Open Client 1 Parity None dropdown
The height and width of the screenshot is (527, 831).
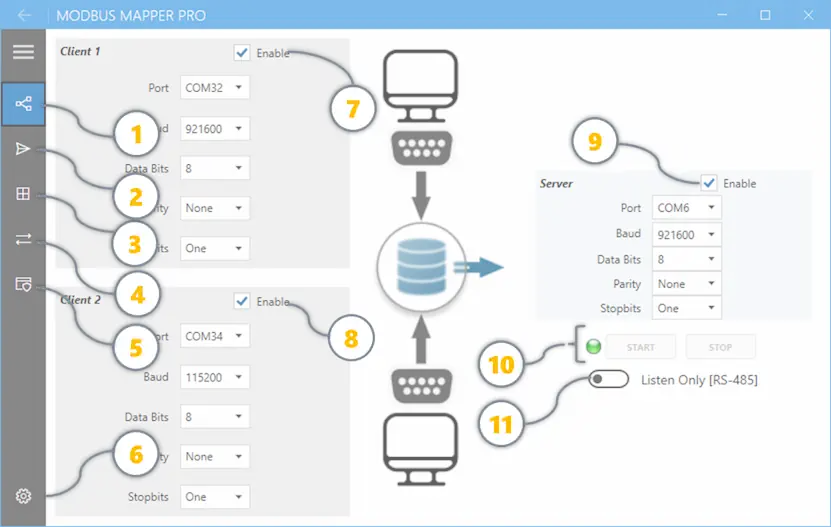coord(215,208)
